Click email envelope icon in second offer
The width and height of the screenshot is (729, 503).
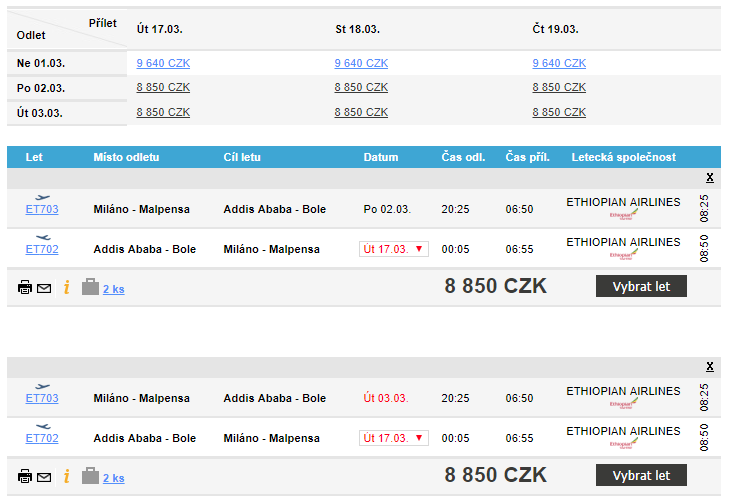point(44,477)
